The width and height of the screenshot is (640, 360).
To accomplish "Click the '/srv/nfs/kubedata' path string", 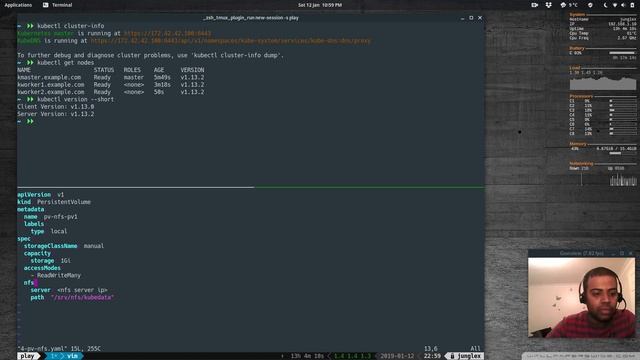I will click(x=82, y=298).
